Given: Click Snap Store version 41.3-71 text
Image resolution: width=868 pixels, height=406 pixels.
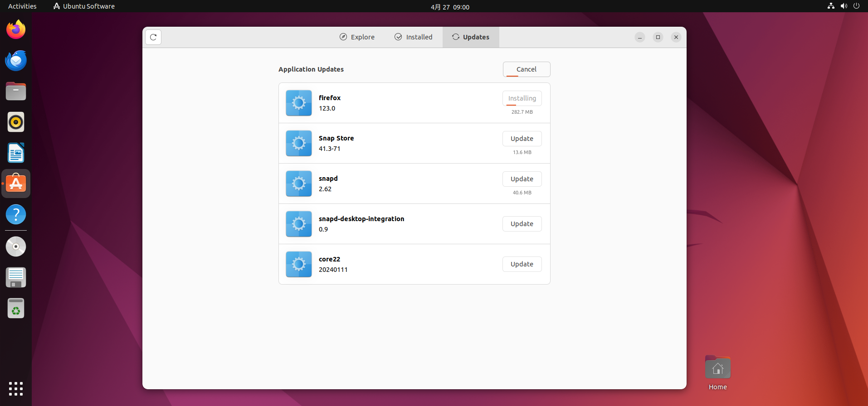Looking at the screenshot, I should click(330, 149).
